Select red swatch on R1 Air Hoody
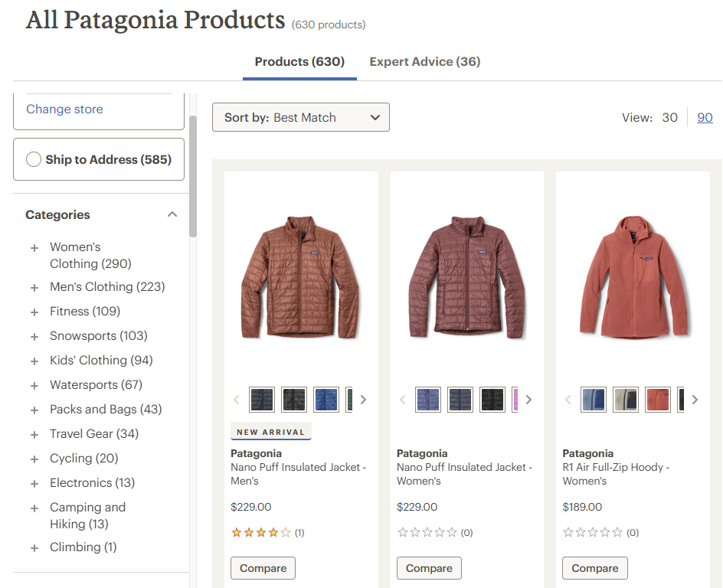 pyautogui.click(x=658, y=400)
